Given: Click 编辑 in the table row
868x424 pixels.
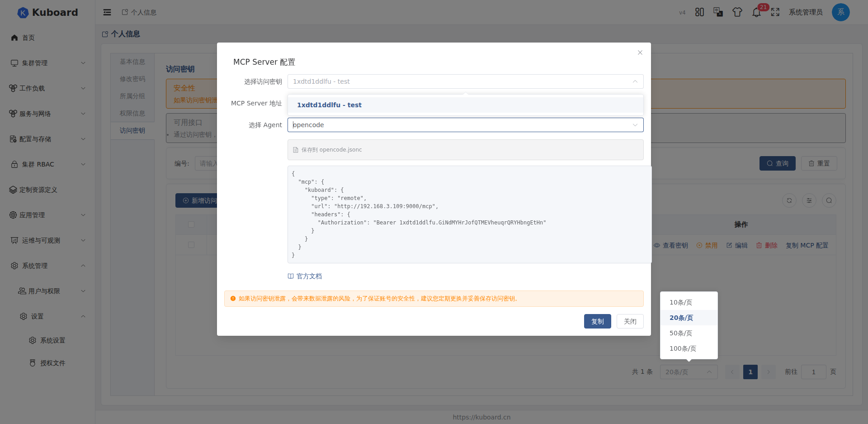Looking at the screenshot, I should tap(737, 245).
